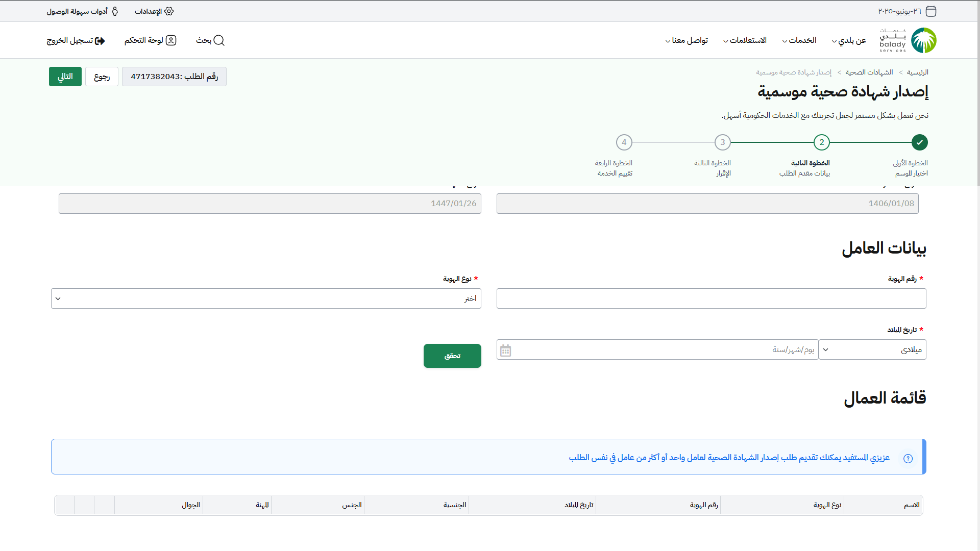The height and width of the screenshot is (551, 980).
Task: Click the settings gear icon in top bar
Action: pos(169,11)
